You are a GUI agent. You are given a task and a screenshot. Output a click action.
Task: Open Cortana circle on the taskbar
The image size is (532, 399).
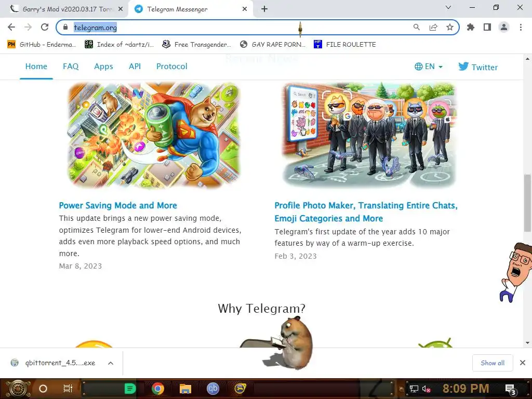click(43, 389)
